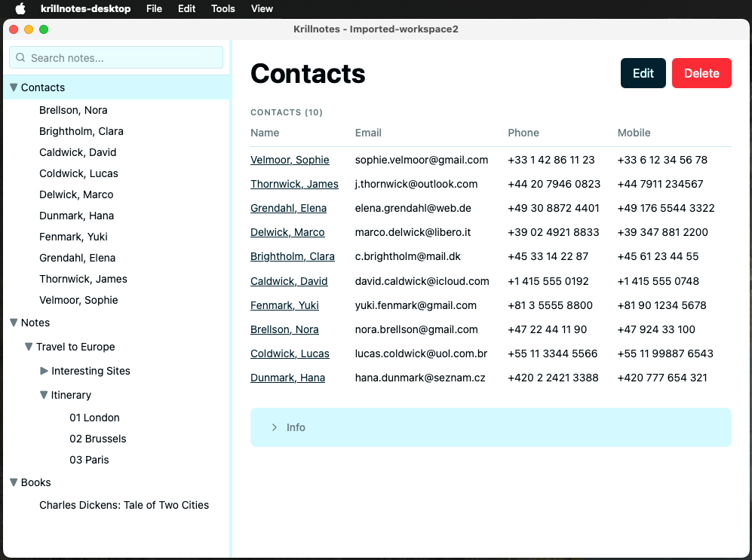Open the Velmoor, Sophie contact link
Viewport: 752px width, 560px height.
290,160
